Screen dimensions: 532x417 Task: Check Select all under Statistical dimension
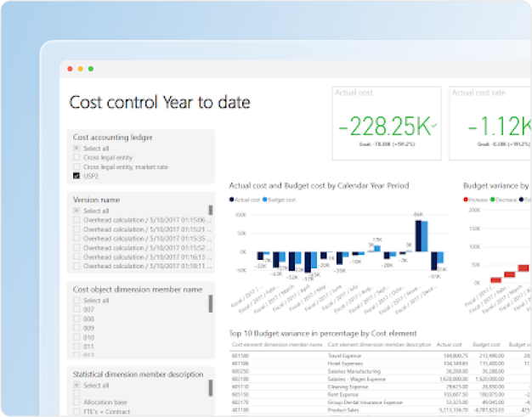pyautogui.click(x=76, y=386)
